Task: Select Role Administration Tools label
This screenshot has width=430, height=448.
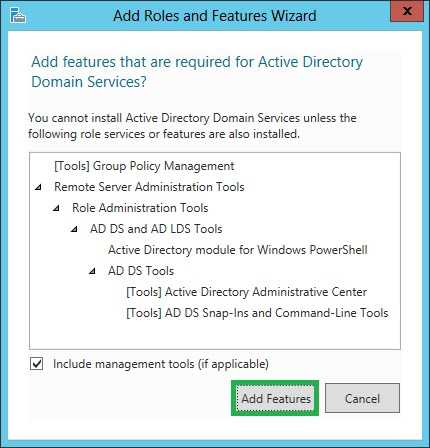Action: pos(140,208)
